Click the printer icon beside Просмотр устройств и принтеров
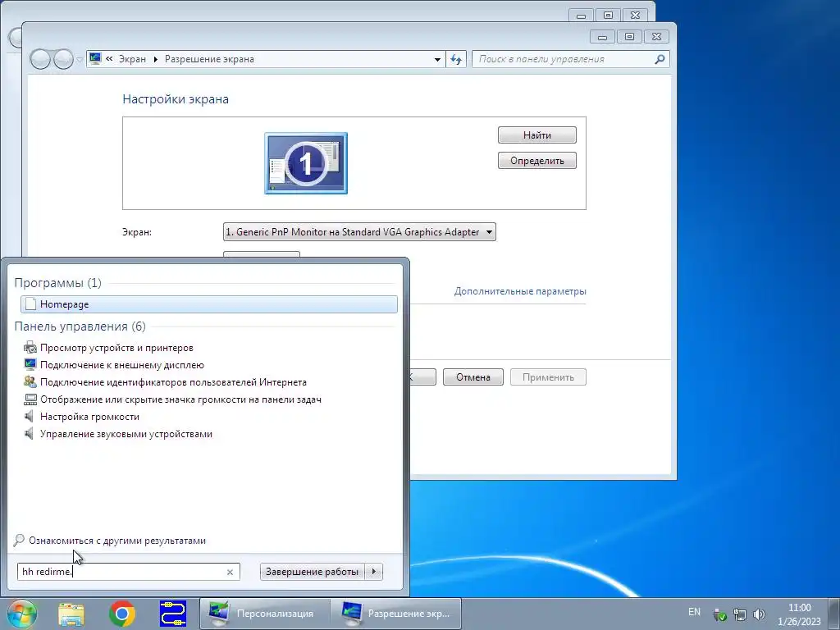Viewport: 840px width, 630px height. coord(30,348)
